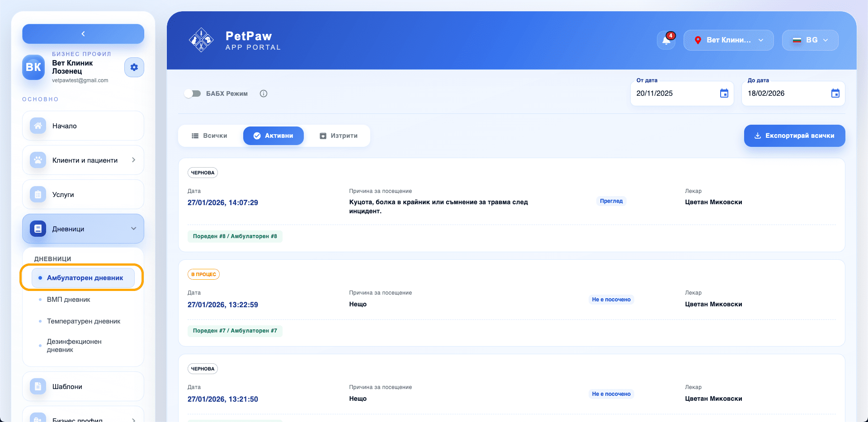The image size is (868, 422).
Task: Click the BK profile avatar
Action: tap(33, 67)
